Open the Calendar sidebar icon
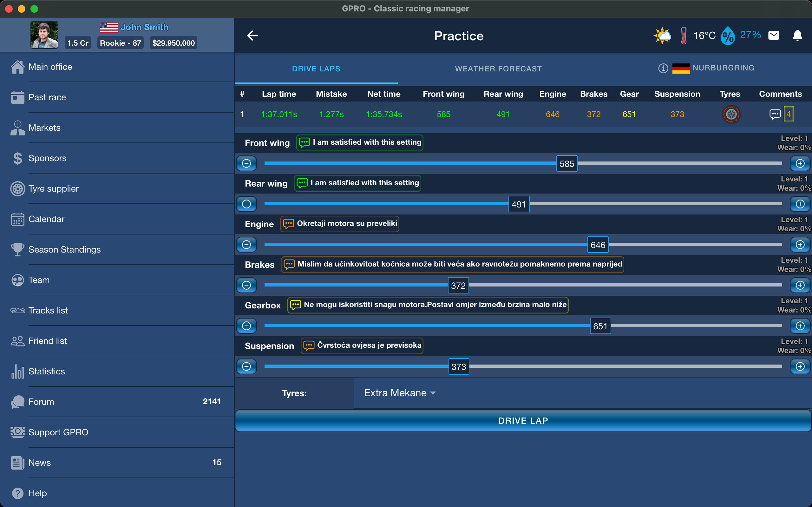This screenshot has width=812, height=507. click(17, 219)
